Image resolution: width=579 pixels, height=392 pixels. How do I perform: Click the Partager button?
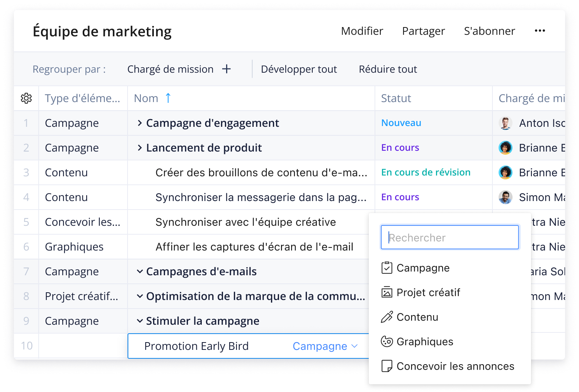[423, 31]
